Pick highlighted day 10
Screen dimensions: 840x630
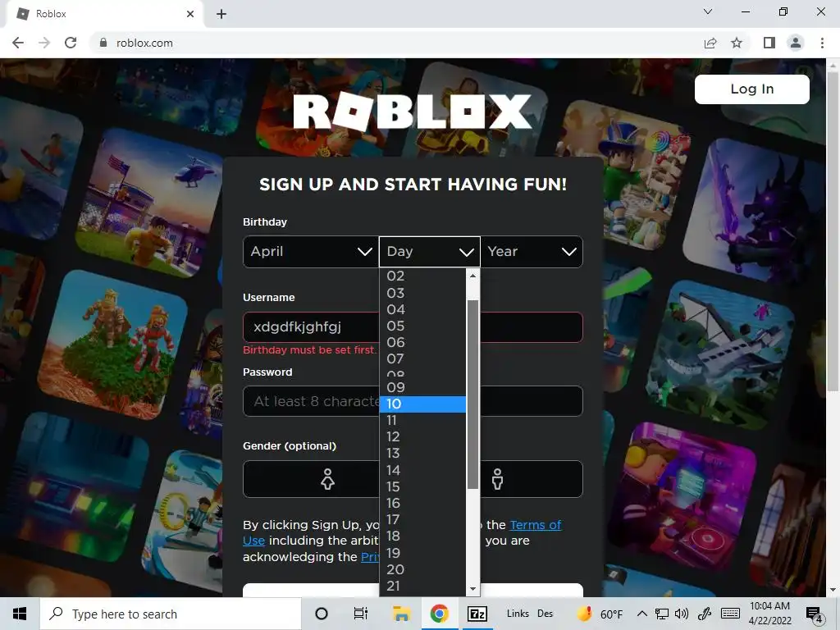tap(422, 404)
